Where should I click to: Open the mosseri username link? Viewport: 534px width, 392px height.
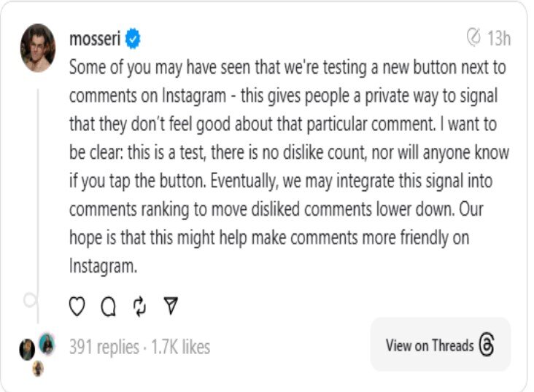[94, 39]
